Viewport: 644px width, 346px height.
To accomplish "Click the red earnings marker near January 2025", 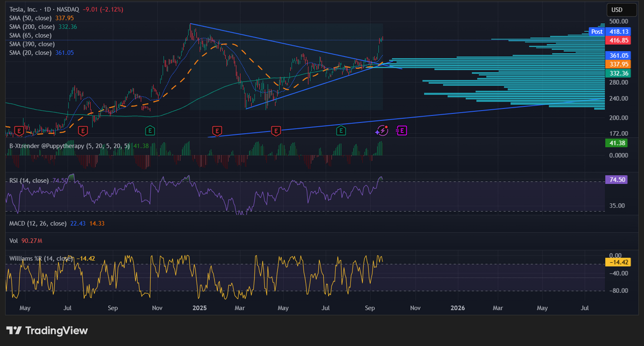I will point(217,130).
